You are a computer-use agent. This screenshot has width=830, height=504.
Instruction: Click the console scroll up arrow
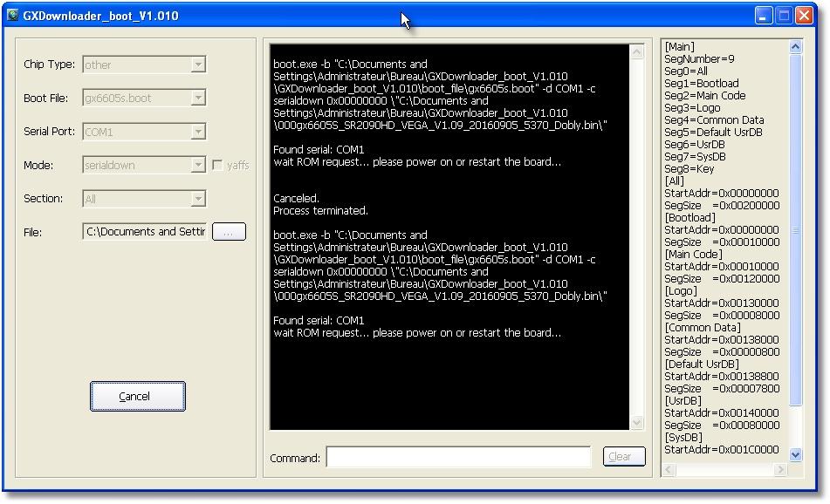click(x=637, y=51)
